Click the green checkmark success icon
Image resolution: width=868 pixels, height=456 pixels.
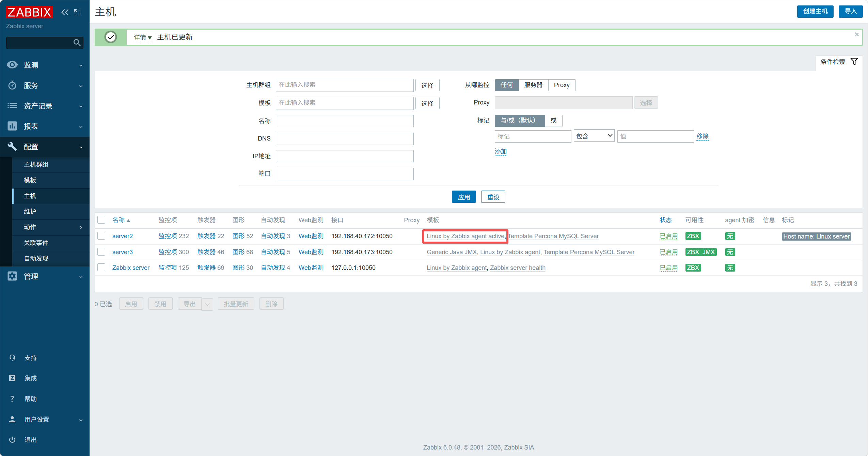coord(111,37)
